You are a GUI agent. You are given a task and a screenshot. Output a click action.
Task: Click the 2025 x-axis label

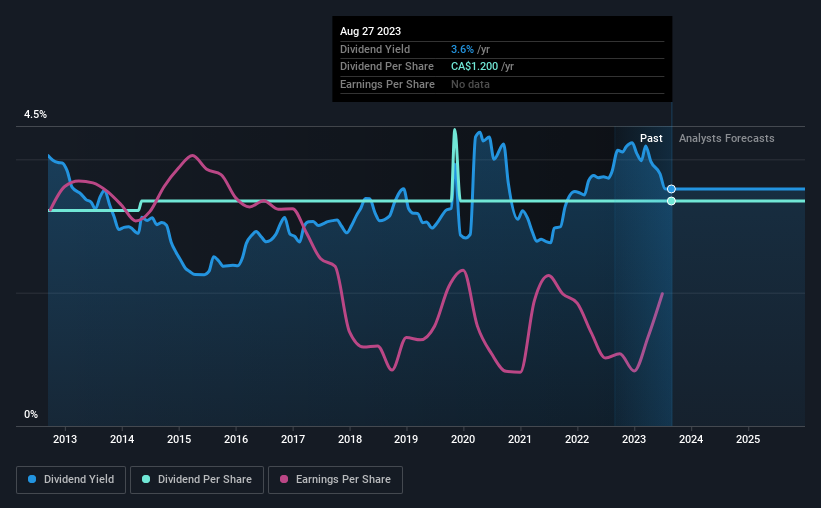(748, 439)
